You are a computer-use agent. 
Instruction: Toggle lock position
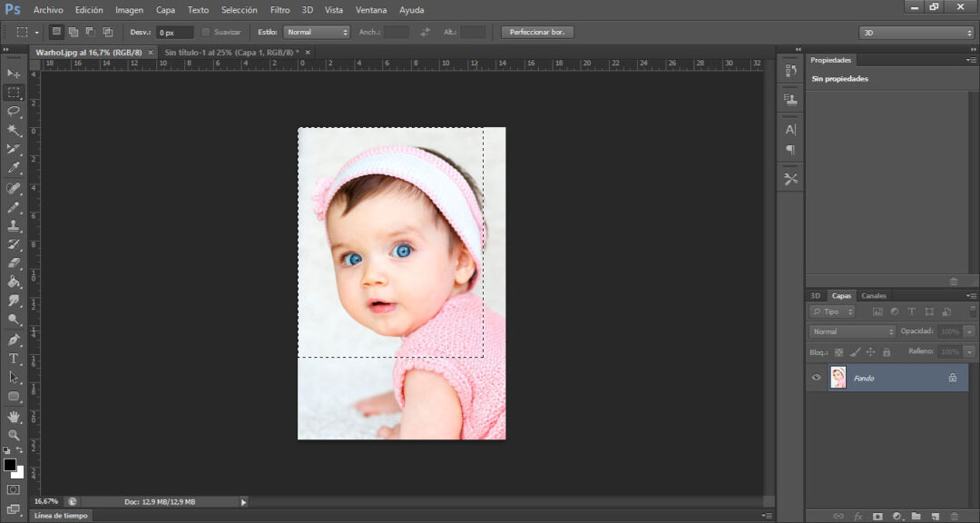(870, 353)
